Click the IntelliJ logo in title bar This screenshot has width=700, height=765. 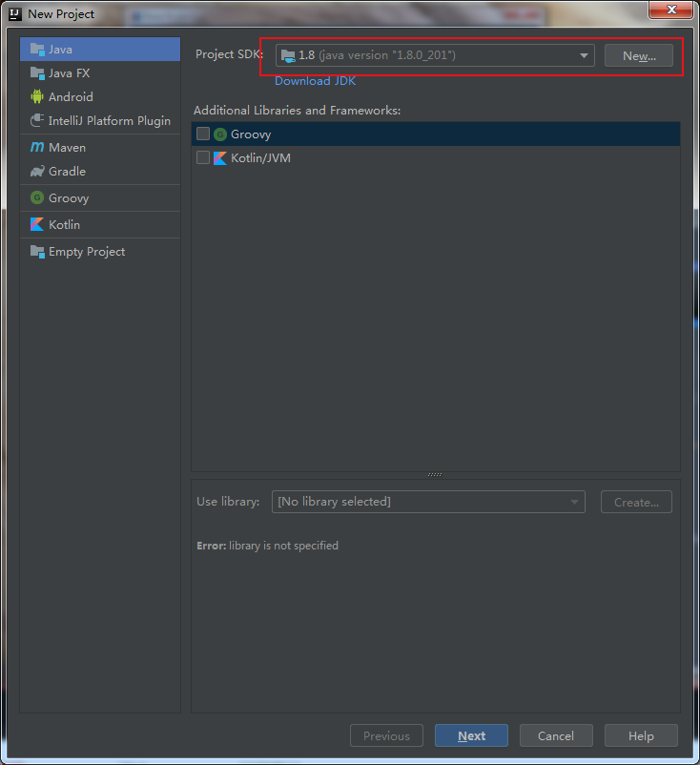pyautogui.click(x=15, y=13)
